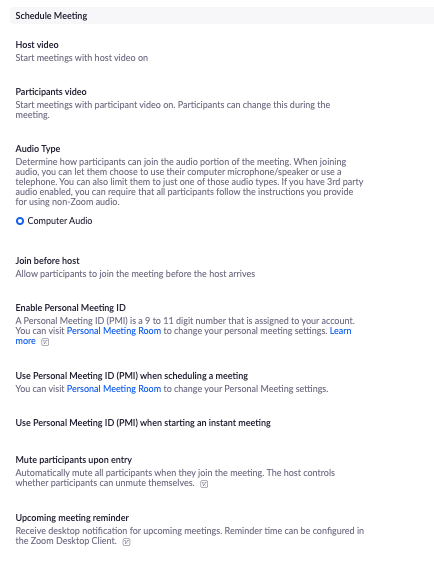Click the Join before host setting title
Screen dimensions: 434x564
click(x=47, y=260)
